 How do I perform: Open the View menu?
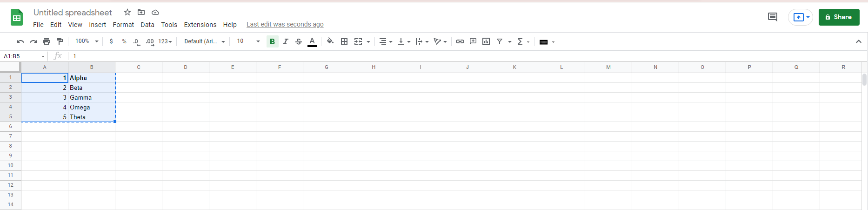click(x=75, y=25)
